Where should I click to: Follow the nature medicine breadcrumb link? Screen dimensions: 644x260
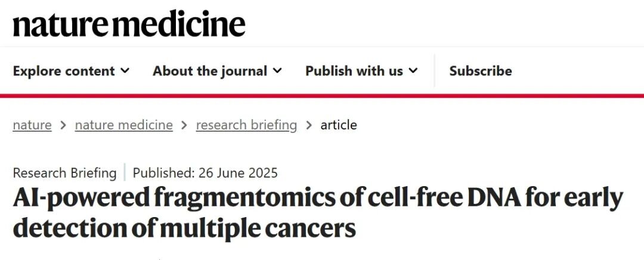coord(123,125)
